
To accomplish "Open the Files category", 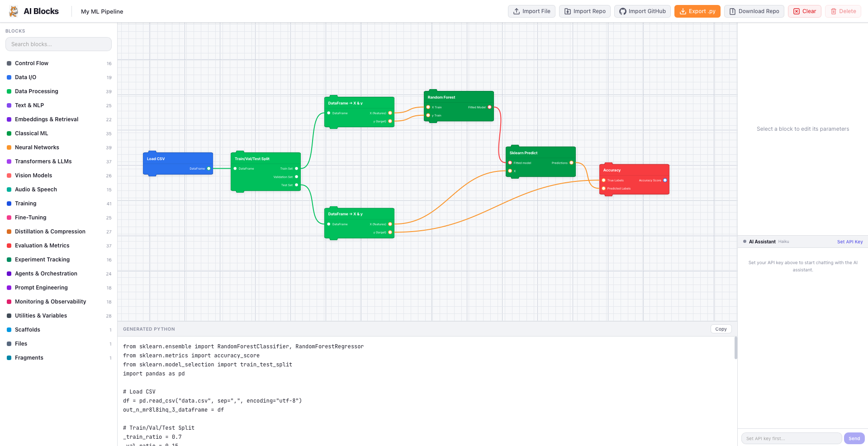I will click(59, 344).
